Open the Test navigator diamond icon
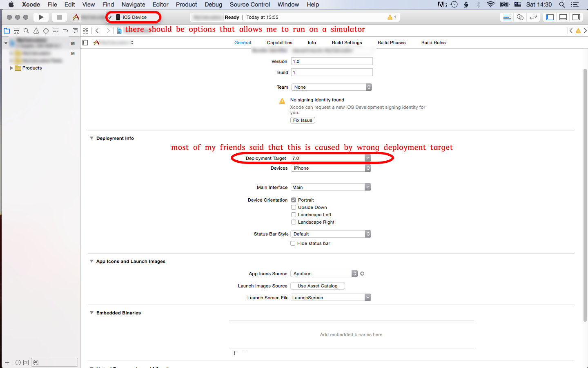This screenshot has height=368, width=588. point(46,31)
